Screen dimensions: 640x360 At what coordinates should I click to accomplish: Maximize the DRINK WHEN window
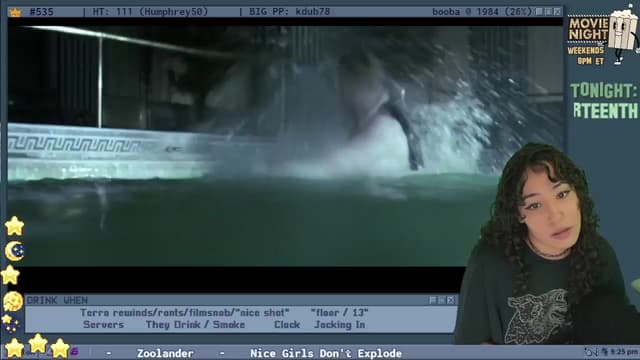tap(442, 300)
